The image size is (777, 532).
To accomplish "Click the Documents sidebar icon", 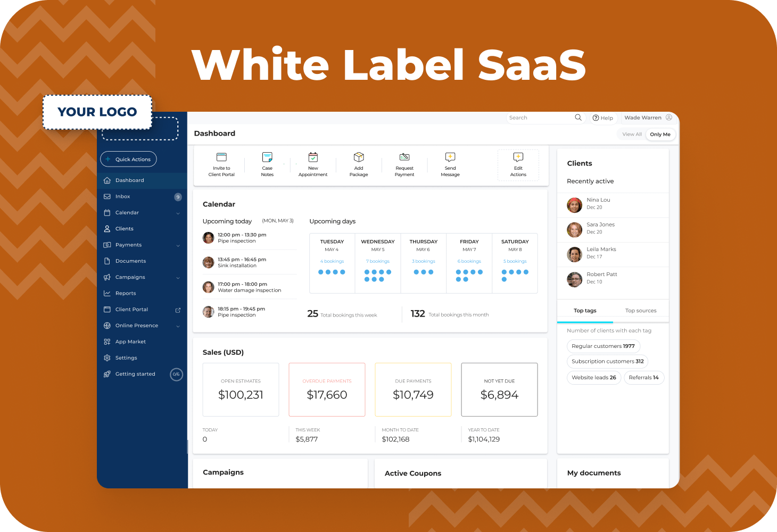I will (107, 261).
